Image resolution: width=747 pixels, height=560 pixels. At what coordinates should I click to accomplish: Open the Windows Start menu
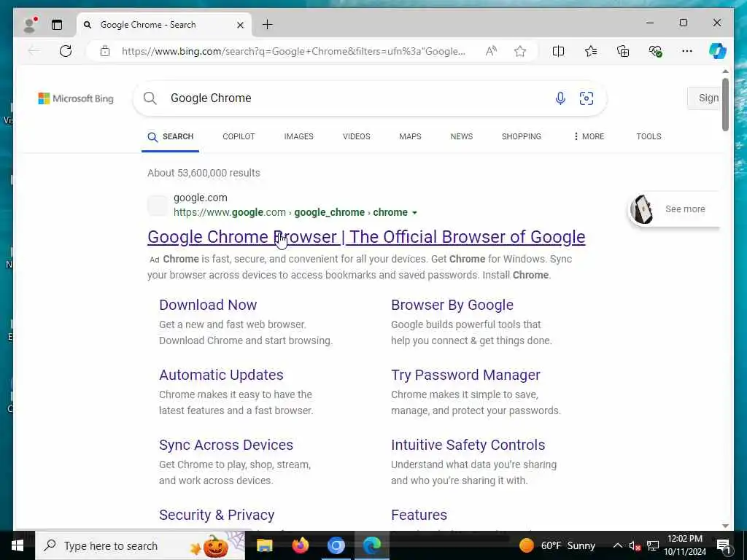point(18,545)
